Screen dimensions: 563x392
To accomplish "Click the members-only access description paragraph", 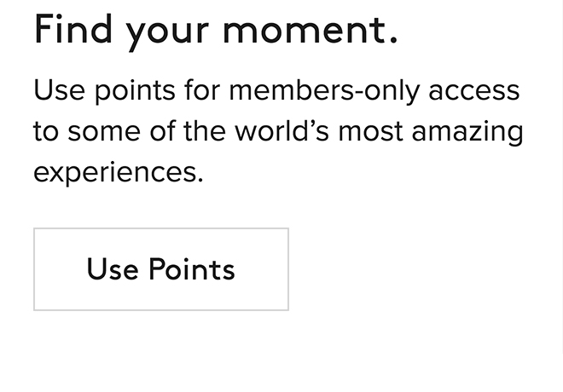I will [x=278, y=131].
